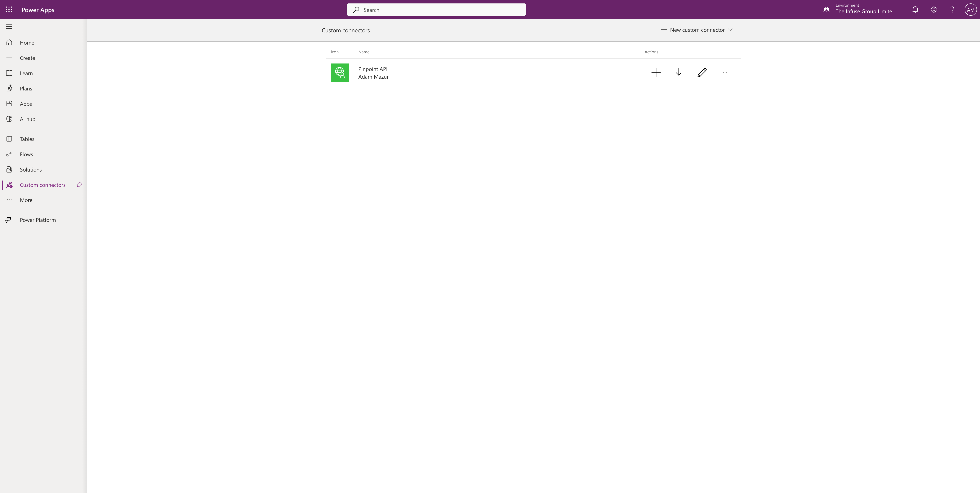Open Tables in sidebar
This screenshot has width=980, height=493.
click(x=43, y=139)
